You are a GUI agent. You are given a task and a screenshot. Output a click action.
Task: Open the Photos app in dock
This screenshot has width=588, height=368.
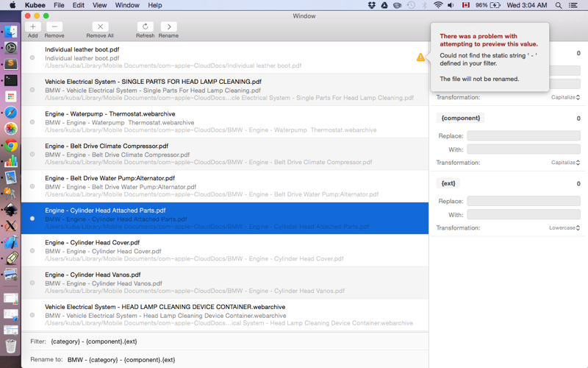pyautogui.click(x=11, y=129)
